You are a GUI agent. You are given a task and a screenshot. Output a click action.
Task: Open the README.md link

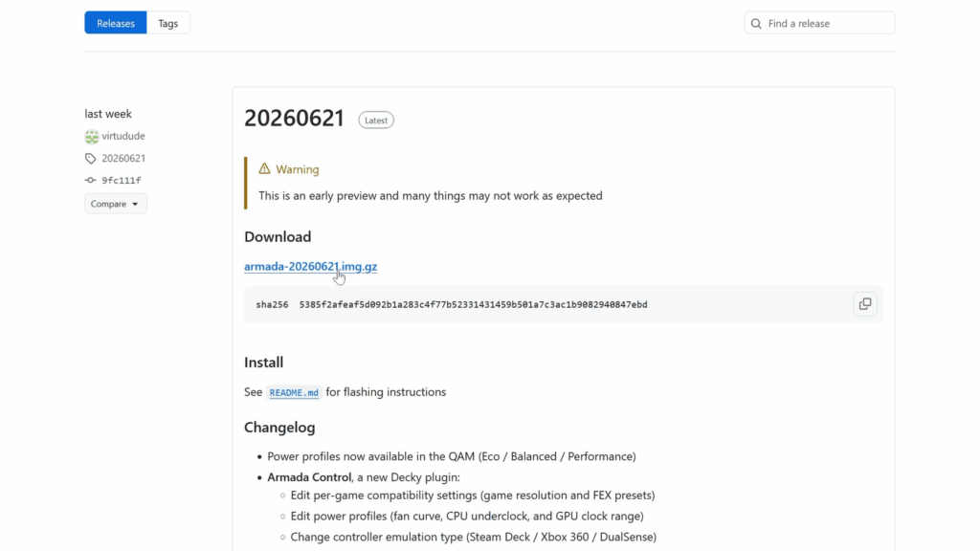(x=294, y=393)
